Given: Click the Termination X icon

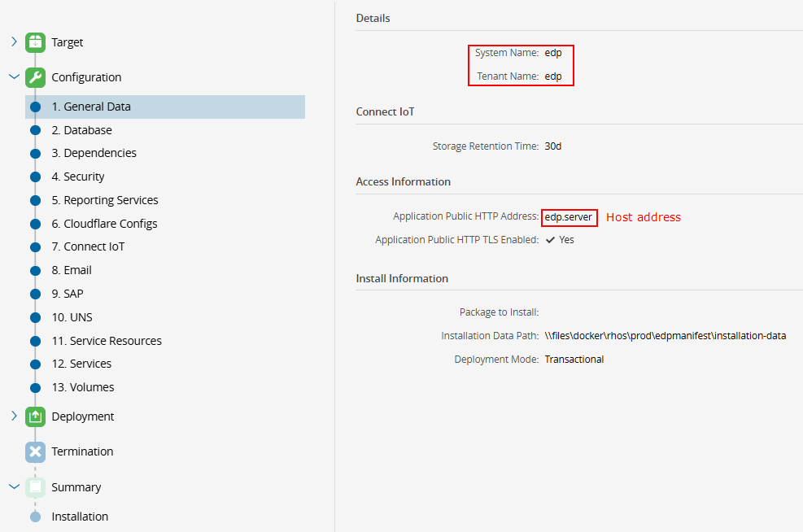Looking at the screenshot, I should coord(35,451).
